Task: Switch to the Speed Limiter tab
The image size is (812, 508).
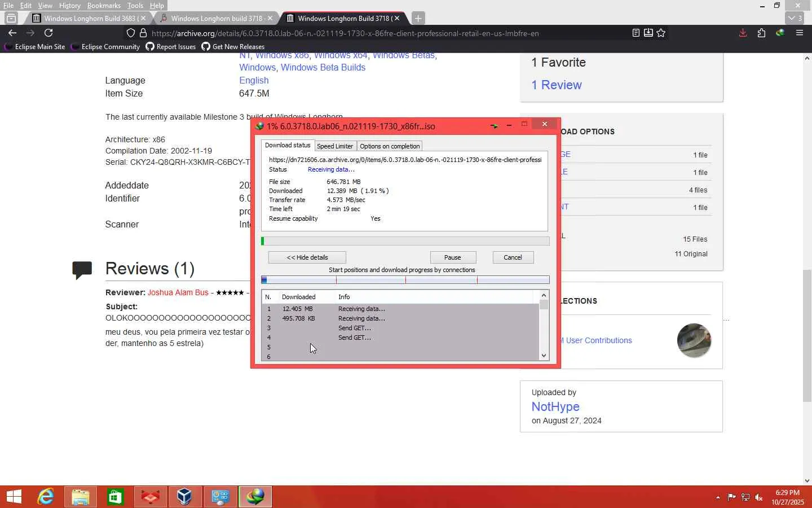Action: pos(335,146)
